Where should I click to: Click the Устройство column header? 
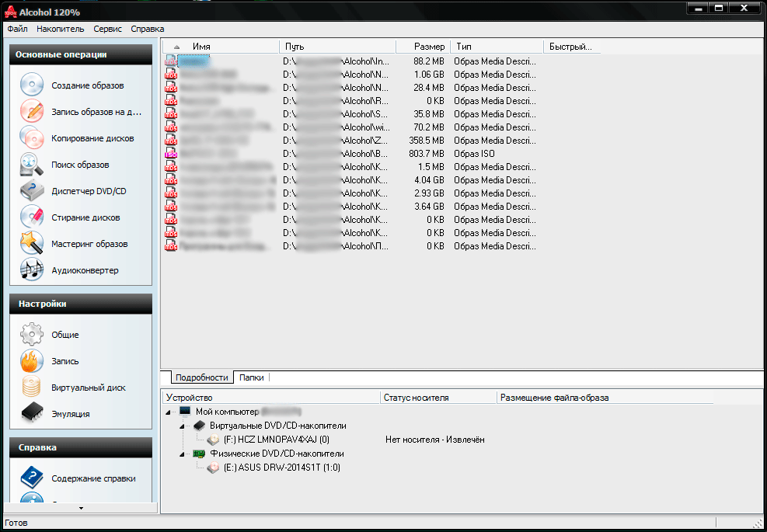(x=270, y=398)
